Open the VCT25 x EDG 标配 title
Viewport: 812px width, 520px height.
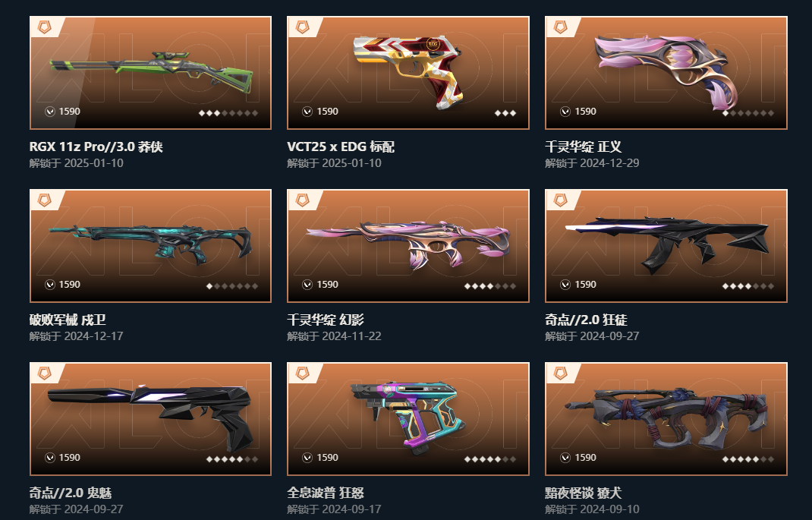(x=341, y=147)
